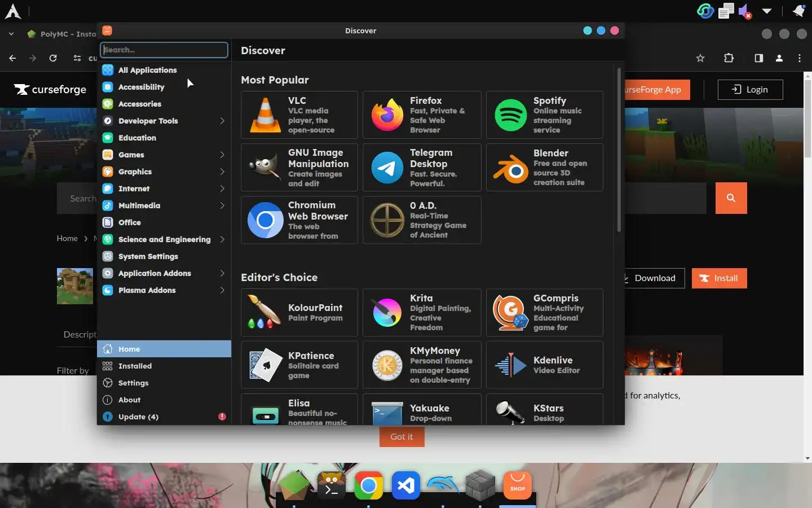Open the 0 A.D. game icon
This screenshot has width=812, height=508.
pos(387,220)
